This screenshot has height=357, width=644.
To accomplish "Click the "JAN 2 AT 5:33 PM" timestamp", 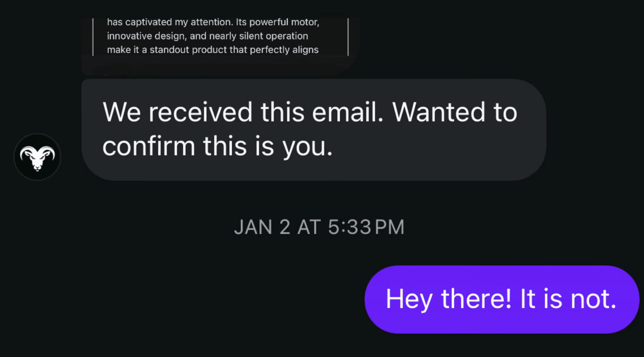I will 319,227.
